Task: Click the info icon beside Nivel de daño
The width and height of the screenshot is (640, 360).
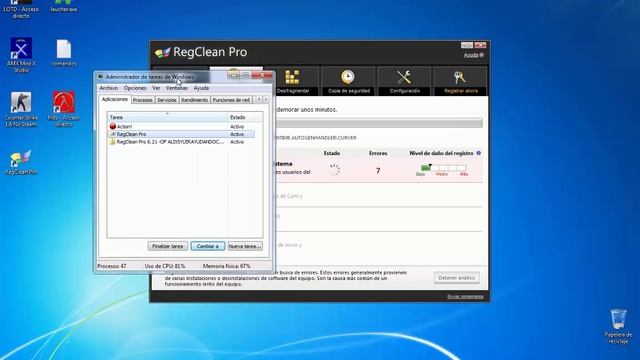Action: [478, 153]
